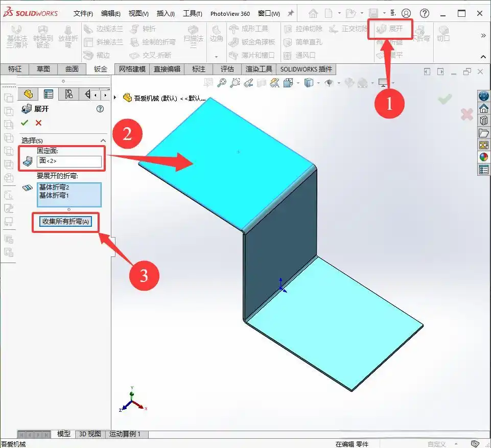Screen dimensions: 491x448
Task: Open the PropertyManager tab
Action: click(x=49, y=94)
